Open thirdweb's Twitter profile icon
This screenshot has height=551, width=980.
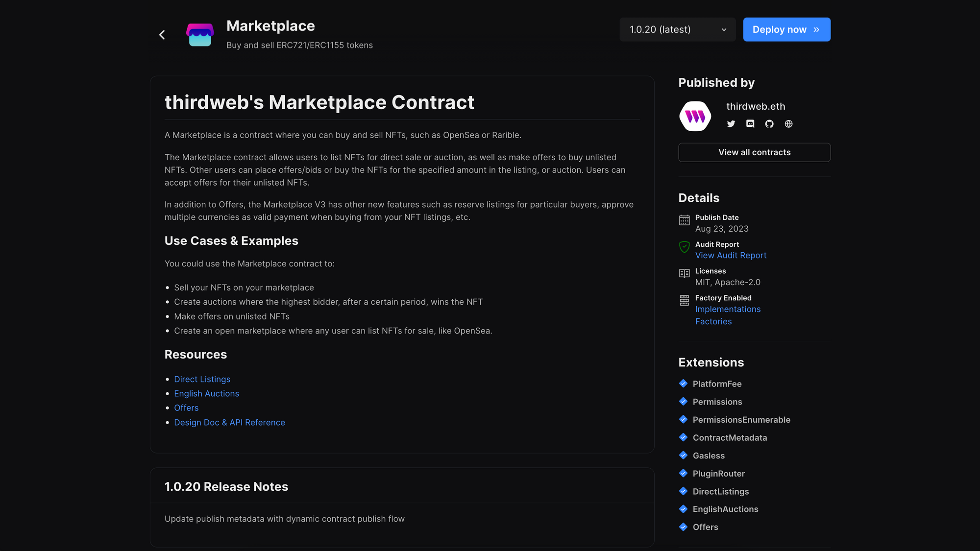pos(731,124)
